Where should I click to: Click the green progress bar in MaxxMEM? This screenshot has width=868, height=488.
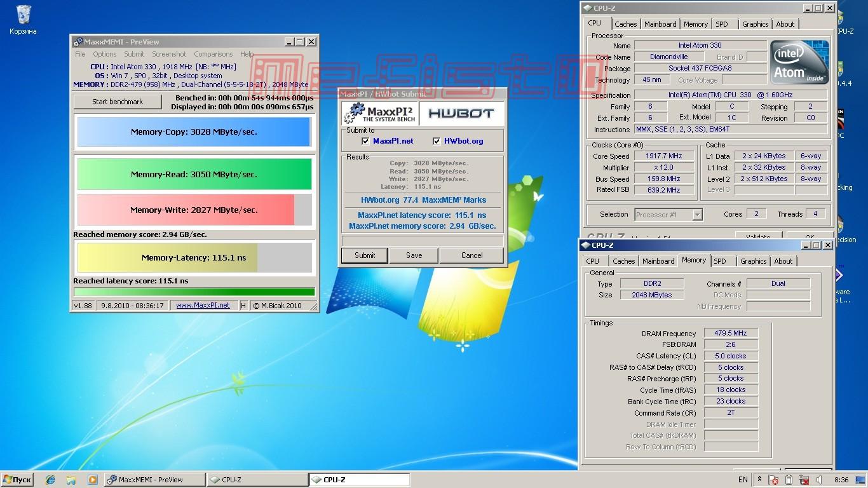coord(194,292)
